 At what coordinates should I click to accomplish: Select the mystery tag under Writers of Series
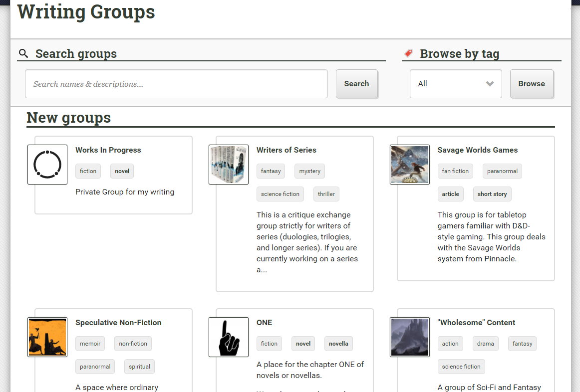tap(309, 171)
